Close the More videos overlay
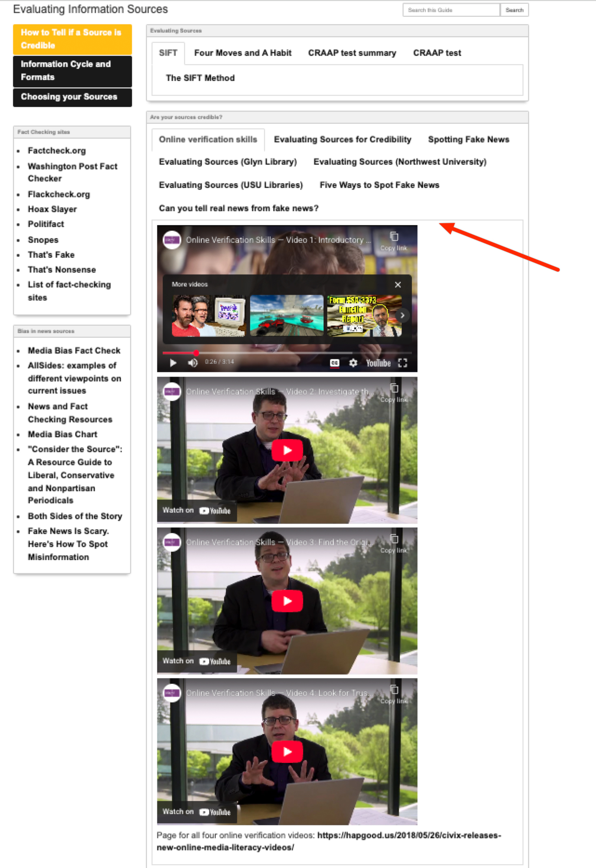Image resolution: width=596 pixels, height=868 pixels. [398, 285]
